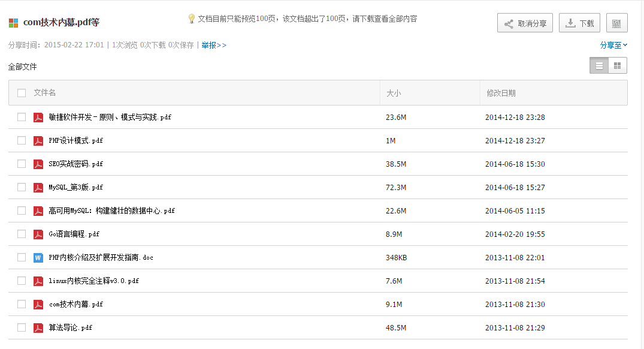Click PDF icon for SEO实战密码.pdf
The height and width of the screenshot is (349, 644).
coord(38,164)
